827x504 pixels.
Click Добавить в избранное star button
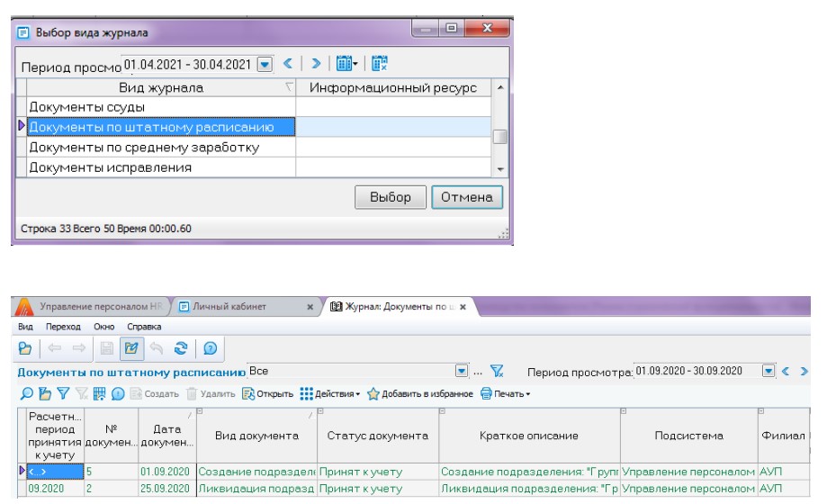[x=420, y=393]
